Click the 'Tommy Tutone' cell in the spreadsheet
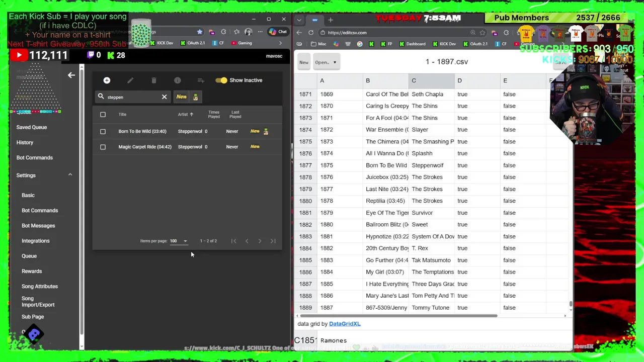Screen dimensions: 644x362 431,308
